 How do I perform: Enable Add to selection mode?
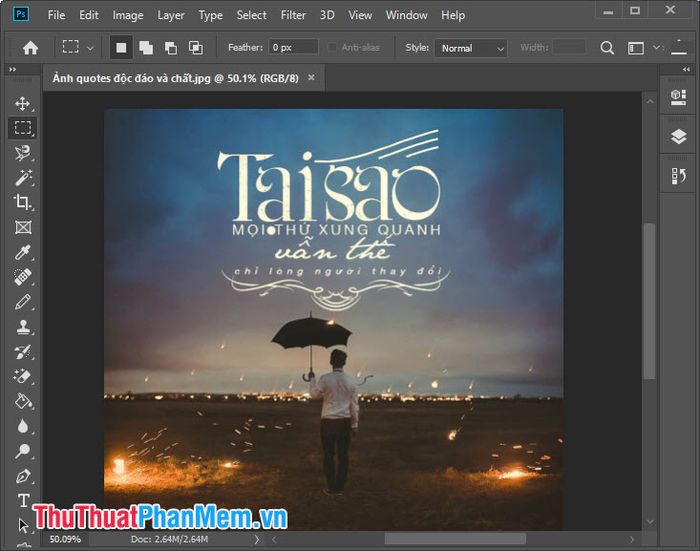coord(146,47)
